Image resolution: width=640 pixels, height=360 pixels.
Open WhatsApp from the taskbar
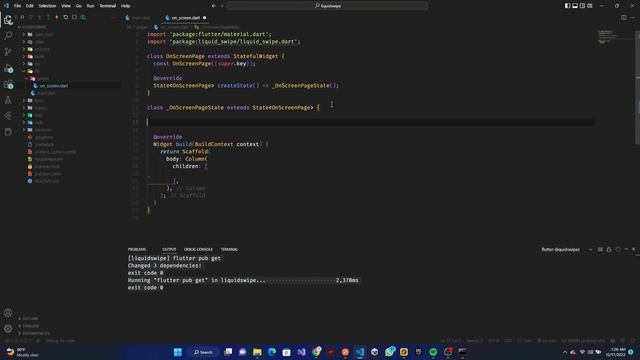[x=390, y=352]
